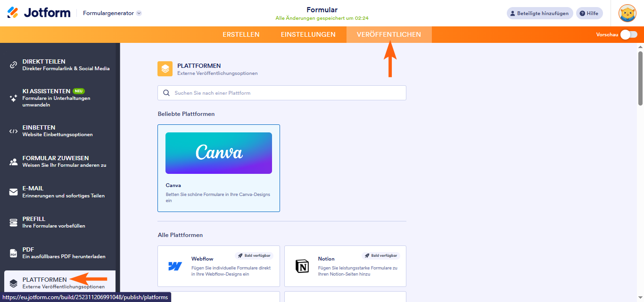Click Notion Bald verfügbar badge
This screenshot has height=302, width=644.
coord(381,255)
